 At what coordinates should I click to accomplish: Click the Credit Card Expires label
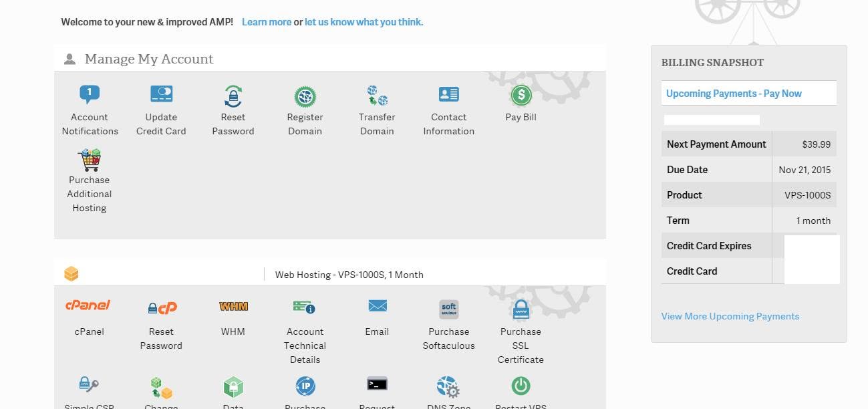click(709, 246)
